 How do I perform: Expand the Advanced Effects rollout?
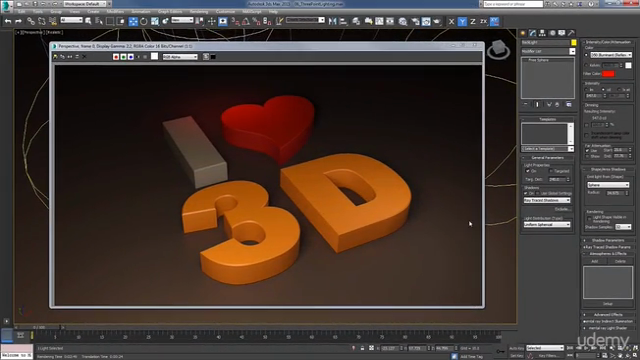608,315
